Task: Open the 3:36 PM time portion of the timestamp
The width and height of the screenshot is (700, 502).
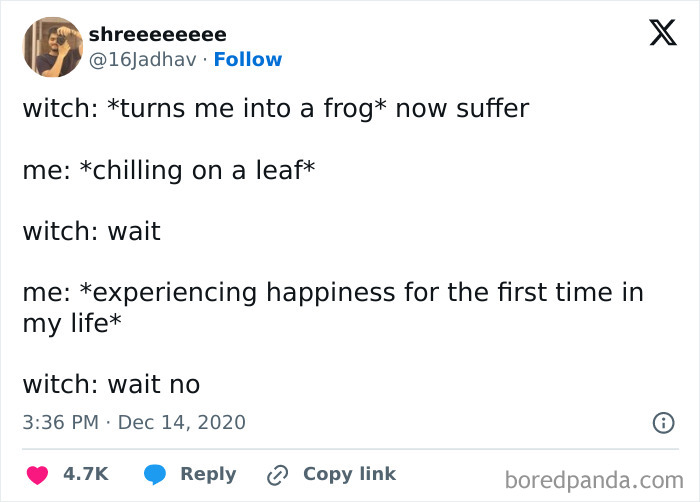Action: 60,422
